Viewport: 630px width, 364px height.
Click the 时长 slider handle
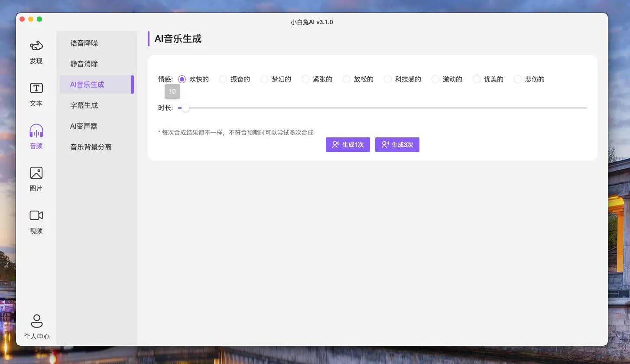coord(185,108)
